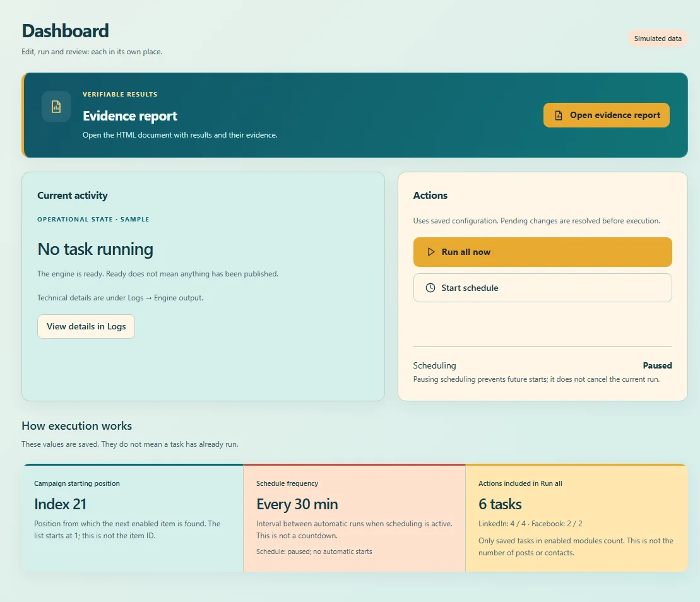Click the clock icon in Start schedule
The width and height of the screenshot is (700, 602).
pyautogui.click(x=430, y=288)
